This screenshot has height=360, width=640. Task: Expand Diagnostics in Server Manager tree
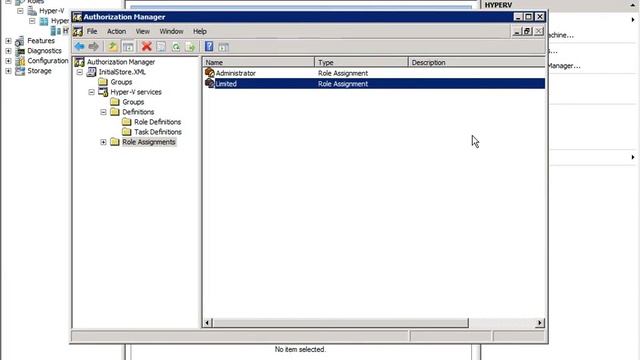point(8,51)
